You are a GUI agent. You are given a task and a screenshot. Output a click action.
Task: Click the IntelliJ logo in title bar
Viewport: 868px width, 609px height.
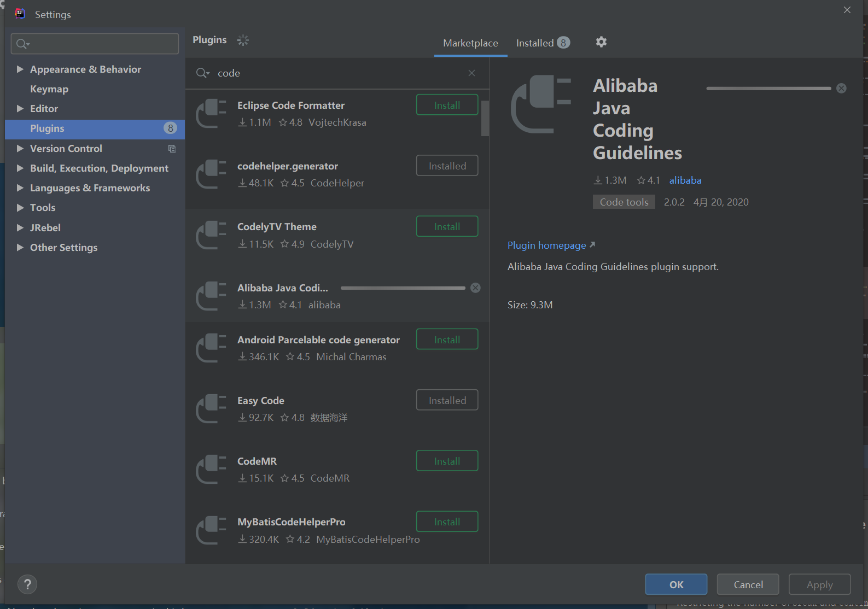[x=20, y=14]
